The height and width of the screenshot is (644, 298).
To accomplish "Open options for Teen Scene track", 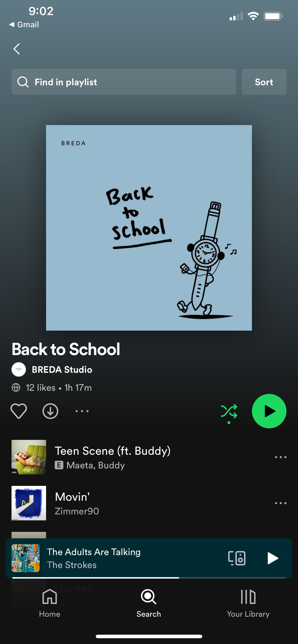I will click(280, 457).
